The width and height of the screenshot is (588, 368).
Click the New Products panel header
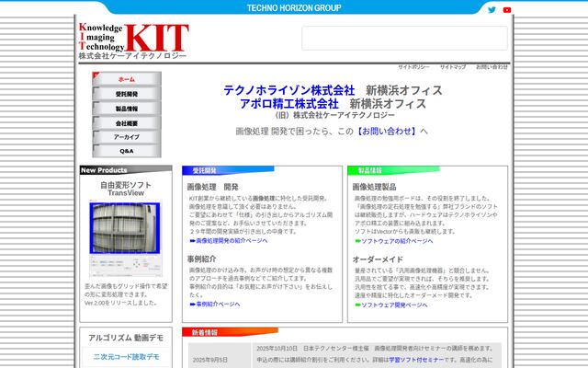[x=126, y=170]
